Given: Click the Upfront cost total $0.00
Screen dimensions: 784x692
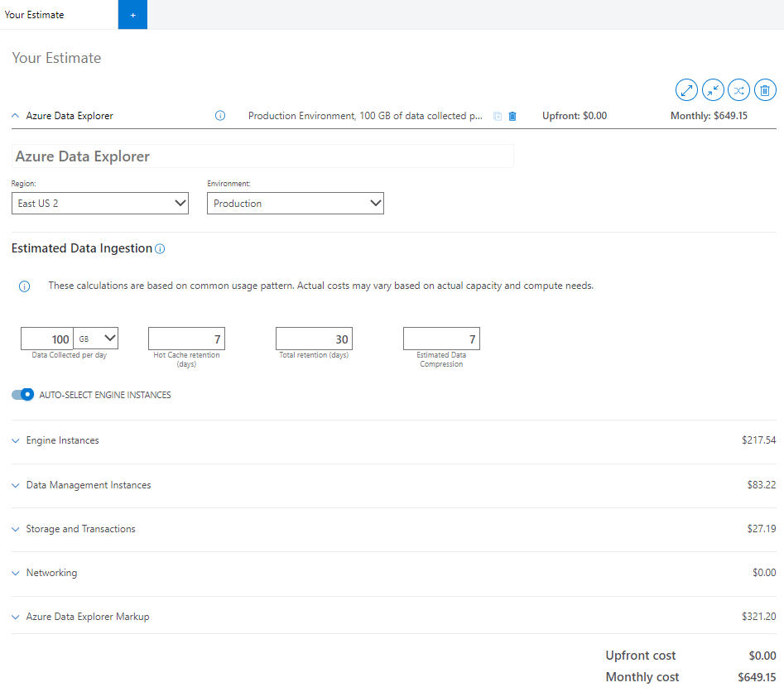Looking at the screenshot, I should pos(762,656).
